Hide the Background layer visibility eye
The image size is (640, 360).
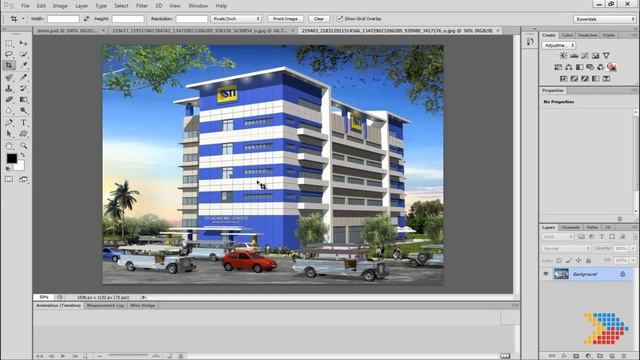coord(546,274)
